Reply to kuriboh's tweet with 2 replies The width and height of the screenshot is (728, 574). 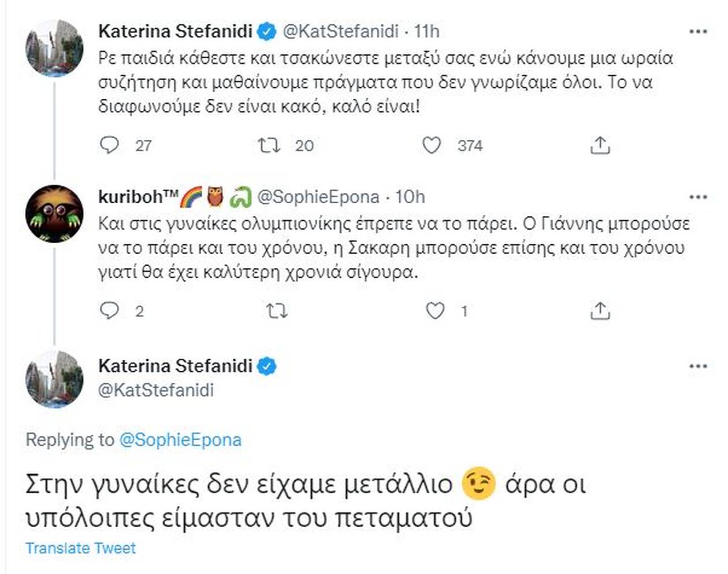(x=110, y=311)
